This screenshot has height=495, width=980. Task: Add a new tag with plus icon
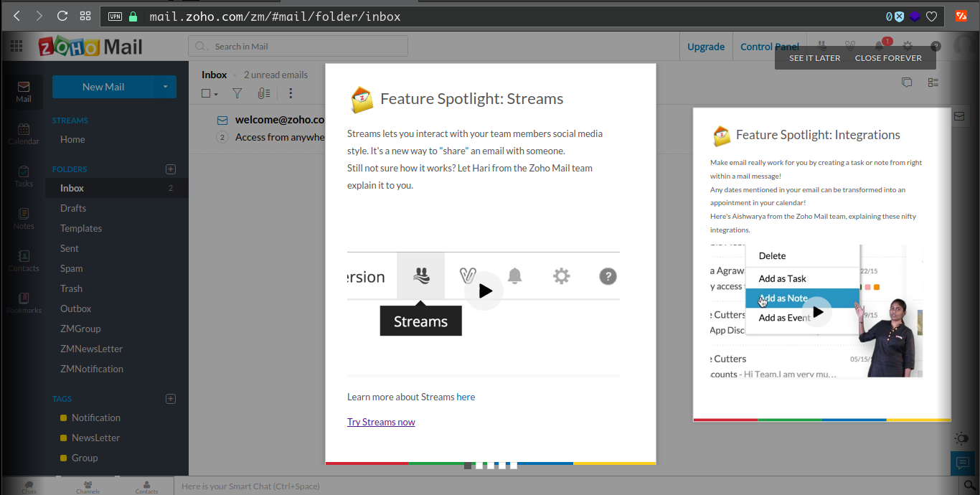171,399
